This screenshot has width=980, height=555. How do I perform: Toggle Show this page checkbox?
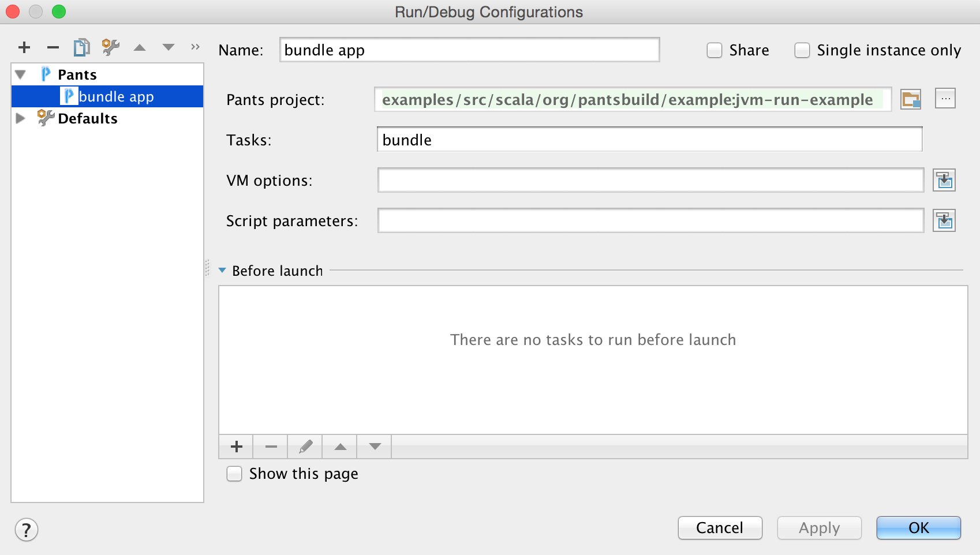(234, 474)
